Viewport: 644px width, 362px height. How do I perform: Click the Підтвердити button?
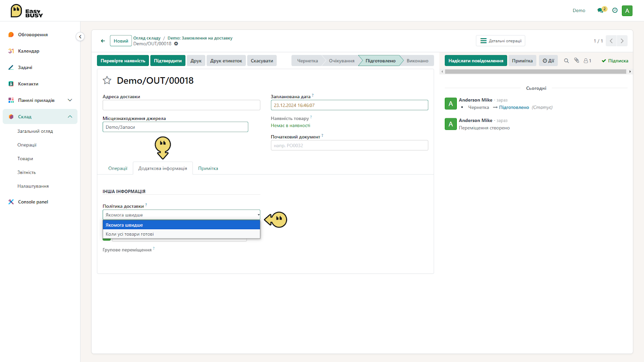click(x=168, y=61)
